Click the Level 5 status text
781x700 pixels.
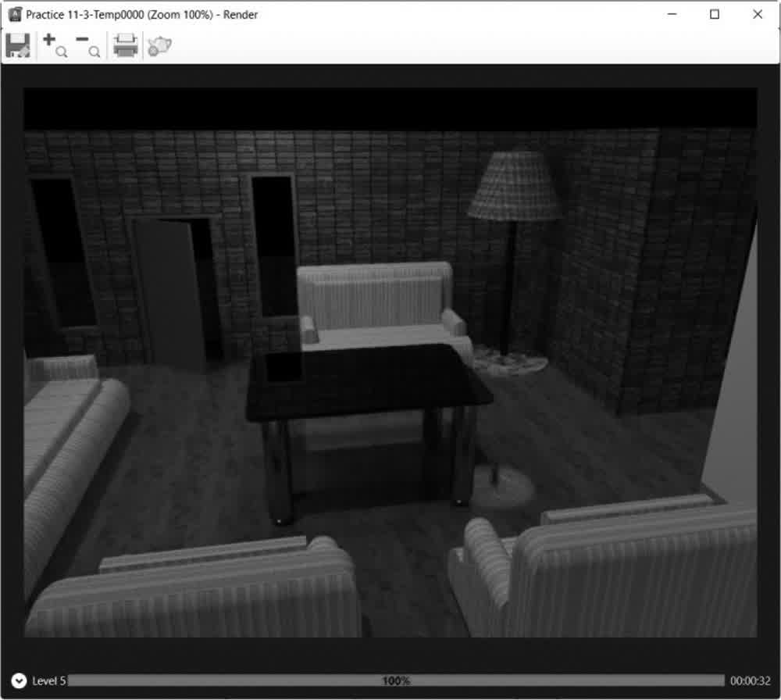click(48, 681)
